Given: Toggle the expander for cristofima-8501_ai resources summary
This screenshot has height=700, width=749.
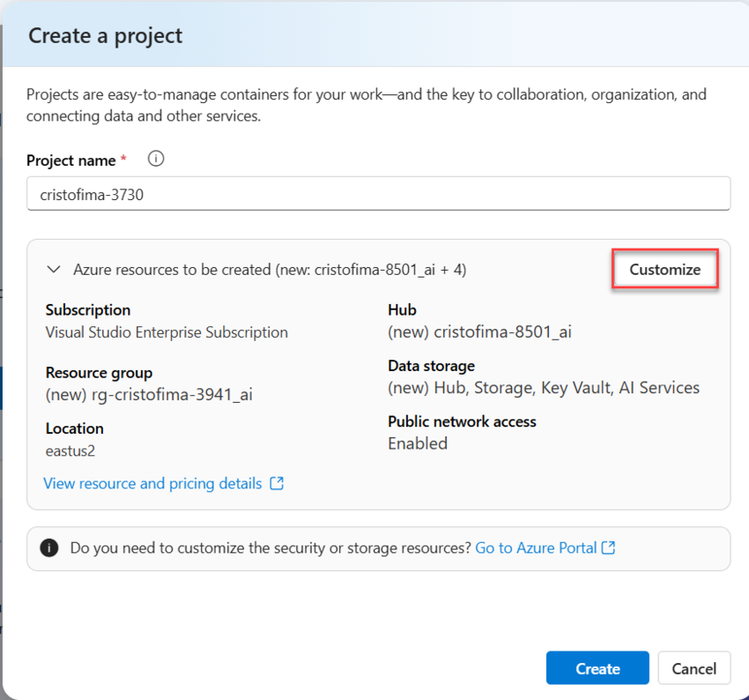Looking at the screenshot, I should coord(55,269).
